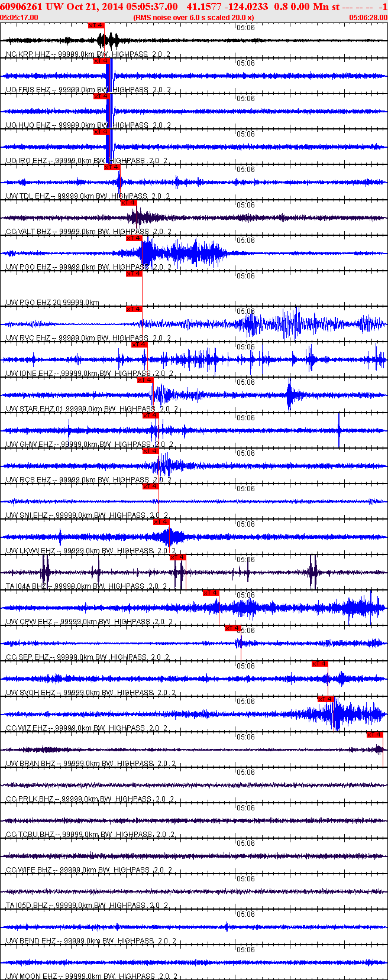Click the red pick flag on RCS trace
The height and width of the screenshot is (980, 388).
(x=150, y=451)
